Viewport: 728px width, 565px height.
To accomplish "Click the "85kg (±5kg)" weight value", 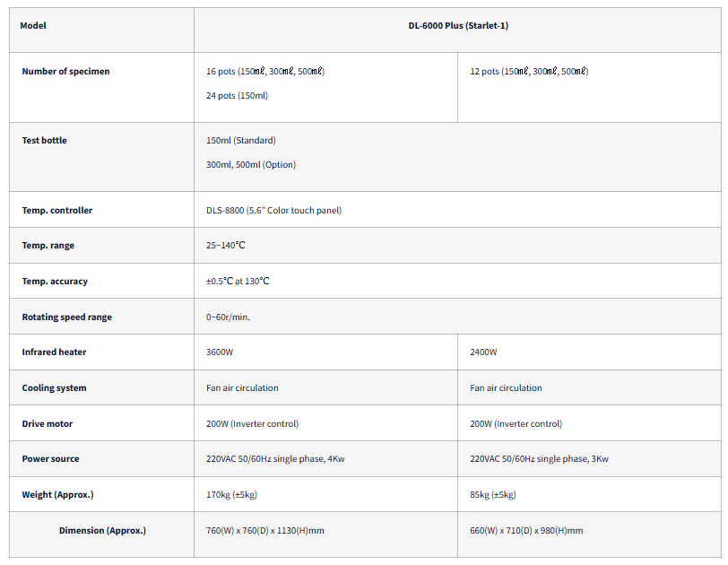I will pyautogui.click(x=493, y=495).
